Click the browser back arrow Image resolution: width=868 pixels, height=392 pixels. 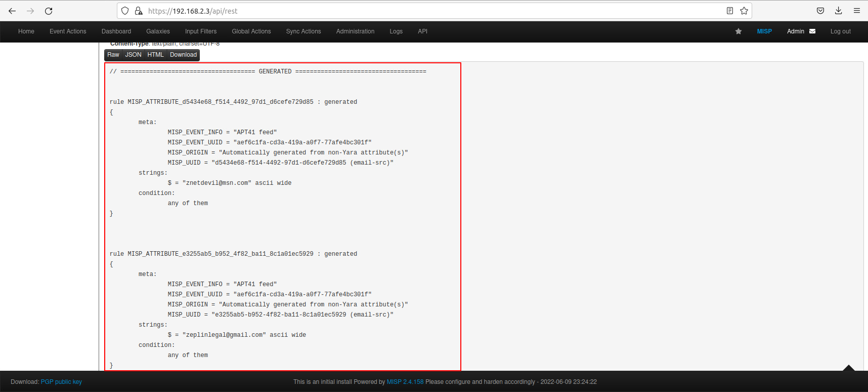[x=12, y=11]
